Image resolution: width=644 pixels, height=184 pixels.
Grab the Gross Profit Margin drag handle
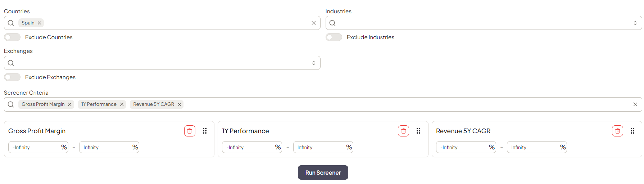tap(205, 131)
